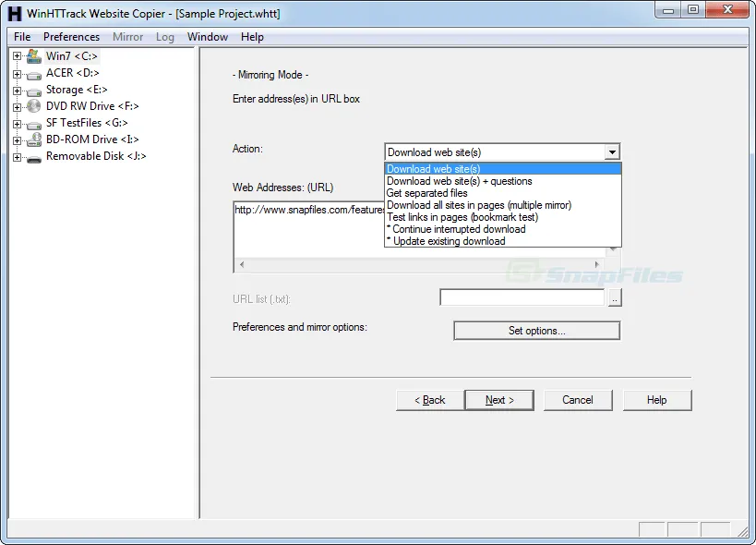The height and width of the screenshot is (545, 756).
Task: Choose 'Download web site(s)' from Action list
Action: click(503, 169)
